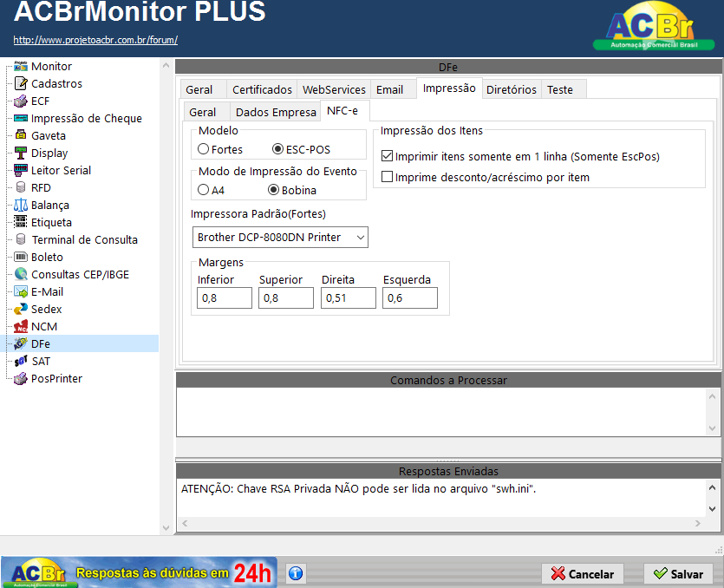724x588 pixels.
Task: Select the Terminal de Consulta icon
Action: [x=21, y=239]
